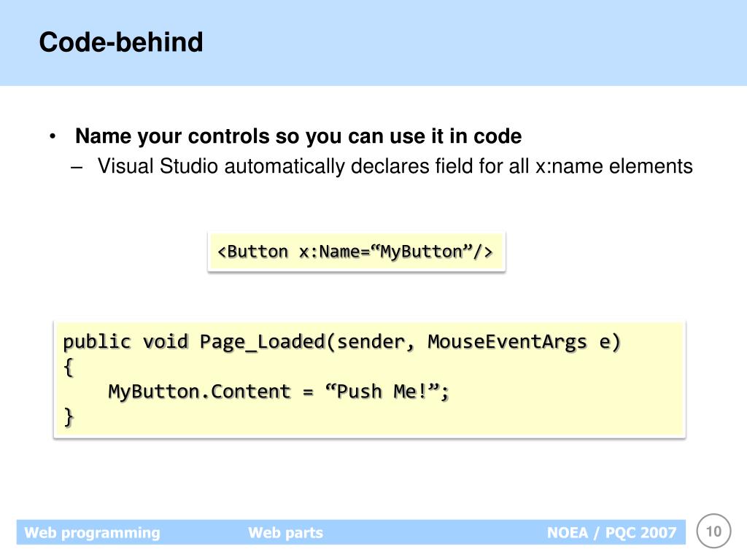Viewport: 747px width, 560px height.
Task: Click the Web programming footer label
Action: [92, 532]
